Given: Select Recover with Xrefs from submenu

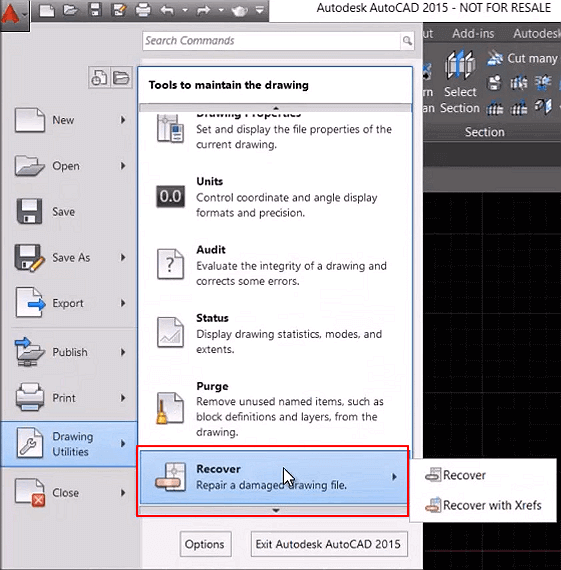Looking at the screenshot, I should tap(483, 505).
